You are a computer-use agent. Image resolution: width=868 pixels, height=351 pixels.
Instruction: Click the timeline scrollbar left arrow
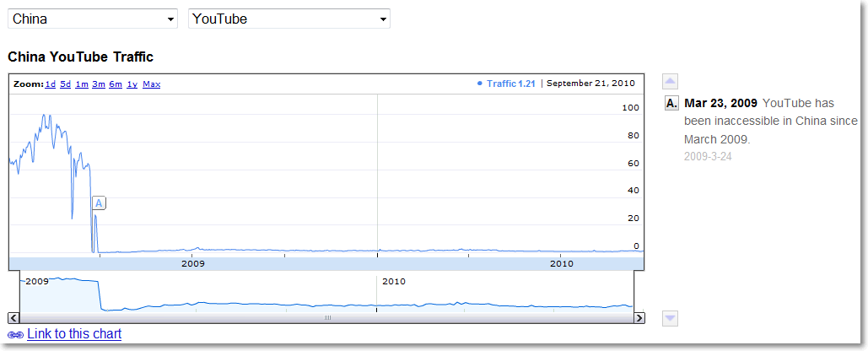(13, 318)
